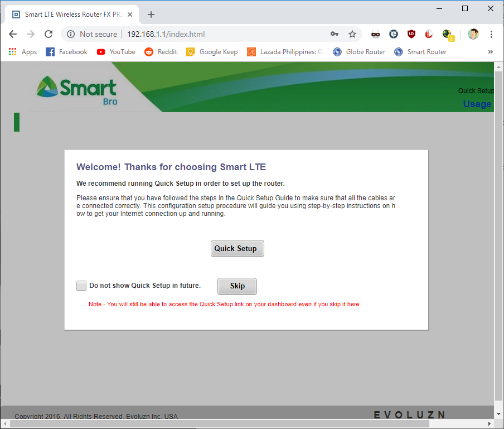Open saved passwords key icon
Viewport: 504px width, 429px height.
[335, 34]
